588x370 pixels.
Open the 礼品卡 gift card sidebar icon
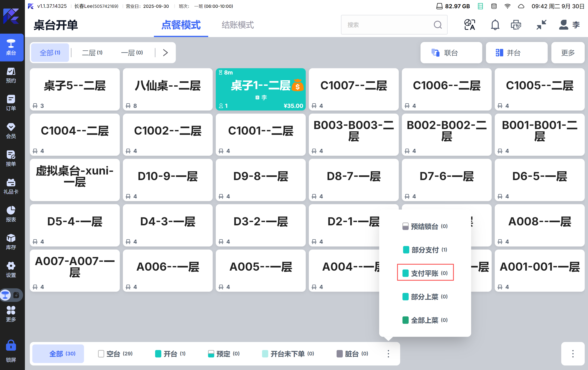coord(11,186)
